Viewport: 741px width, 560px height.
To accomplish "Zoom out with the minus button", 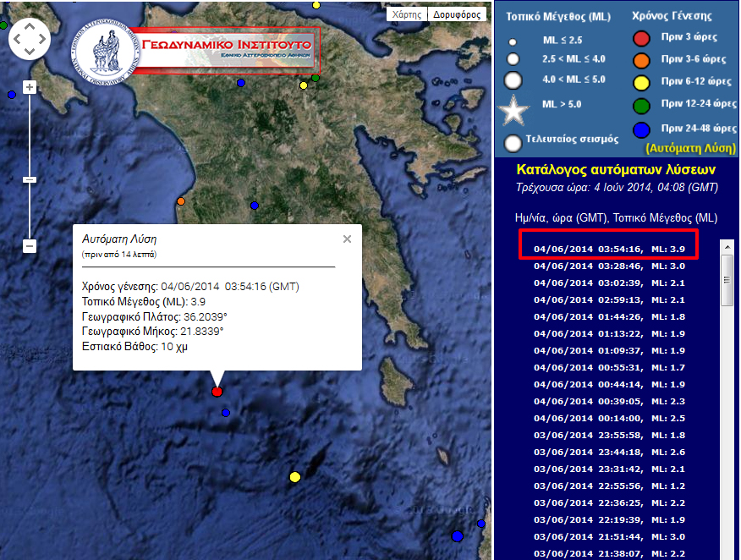I will pos(30,246).
